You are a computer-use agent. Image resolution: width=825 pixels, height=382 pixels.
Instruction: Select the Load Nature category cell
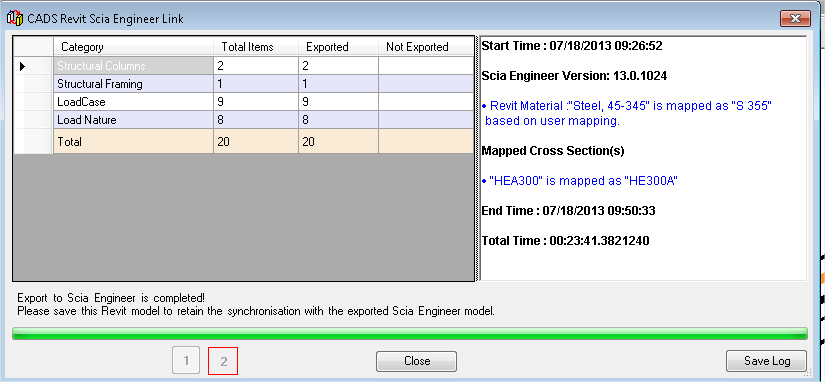click(134, 120)
